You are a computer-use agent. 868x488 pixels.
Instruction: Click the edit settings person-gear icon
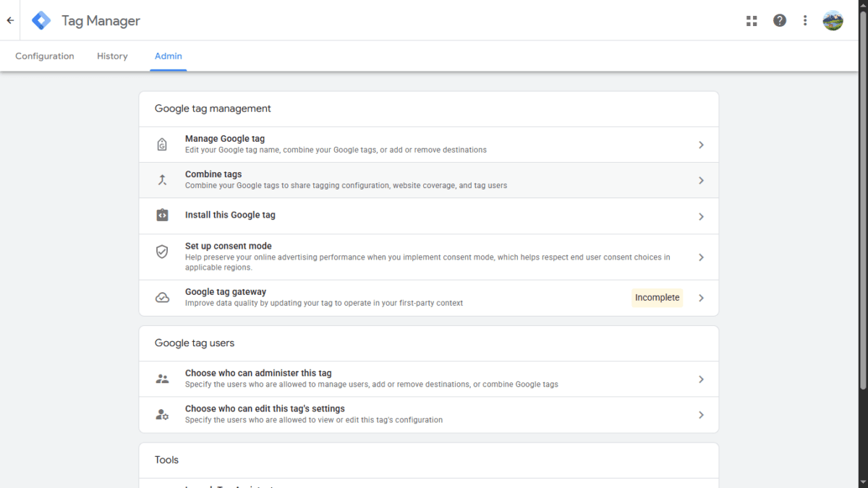[x=162, y=414]
